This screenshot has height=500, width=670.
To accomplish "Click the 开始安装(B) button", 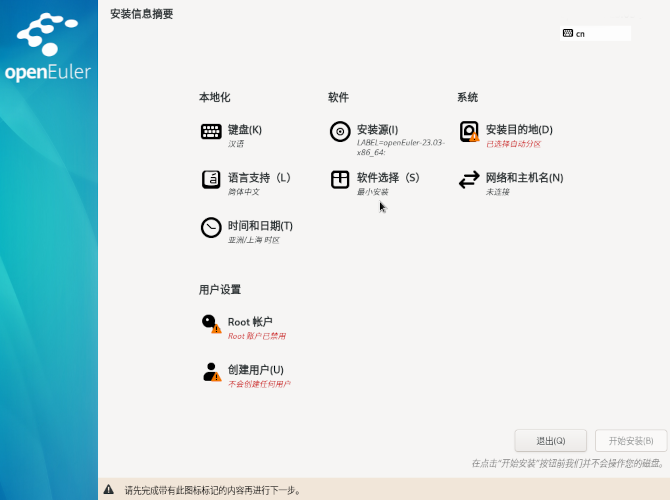I will coord(630,440).
